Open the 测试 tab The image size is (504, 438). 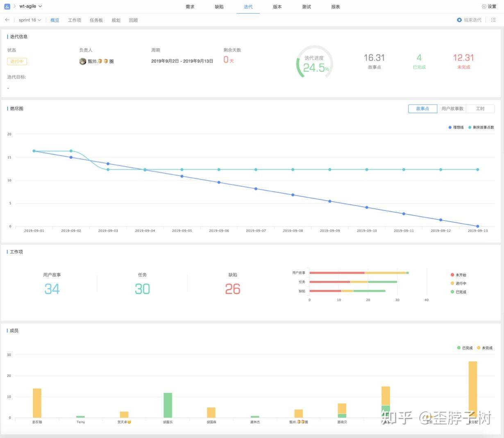pyautogui.click(x=306, y=7)
